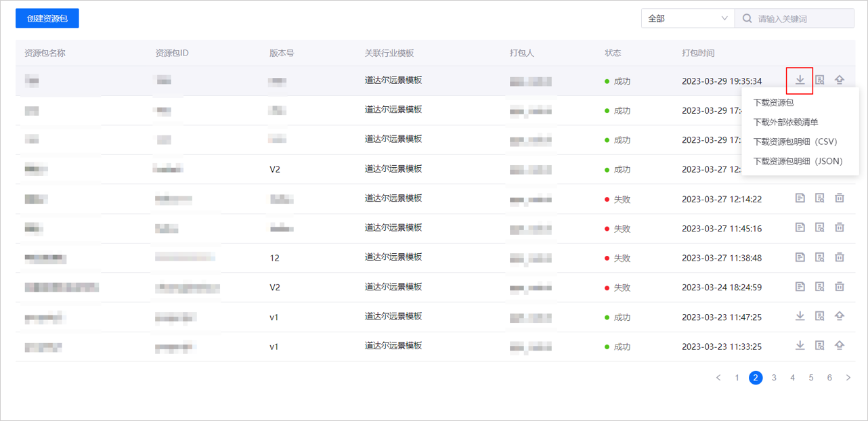This screenshot has height=421, width=868.
Task: Open log icon for failed 12:14:22 package
Action: (x=800, y=198)
